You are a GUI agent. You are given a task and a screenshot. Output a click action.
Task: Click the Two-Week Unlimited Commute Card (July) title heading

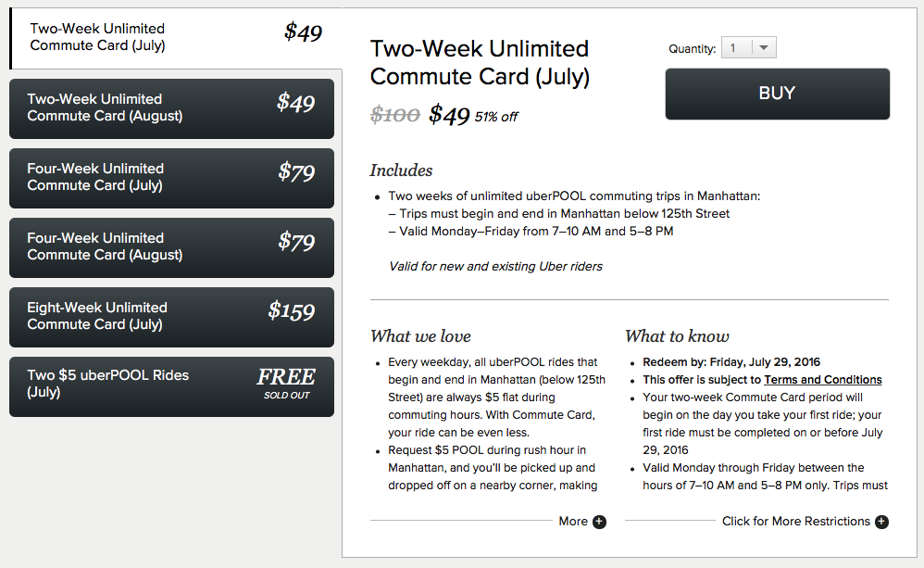480,62
